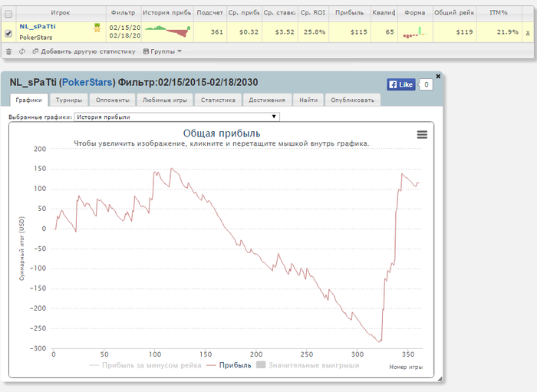Sort by the Прибыль column header
The image size is (537, 392).
349,13
